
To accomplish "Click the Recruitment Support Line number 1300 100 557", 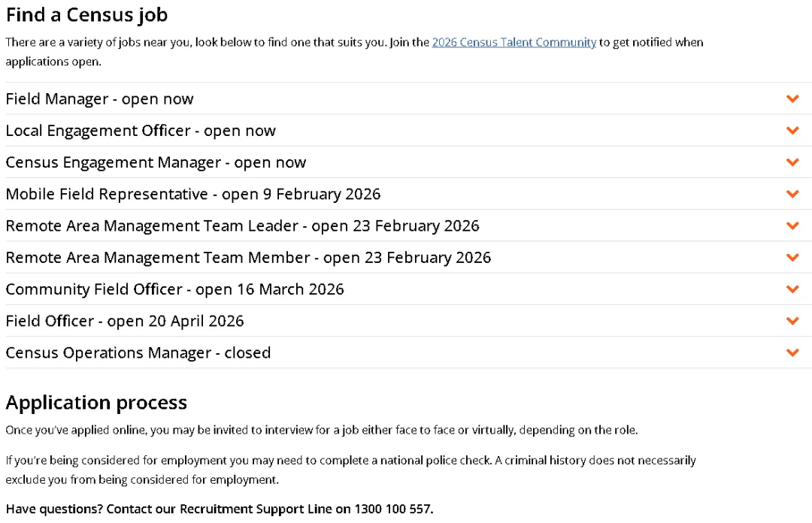I will pyautogui.click(x=394, y=509).
